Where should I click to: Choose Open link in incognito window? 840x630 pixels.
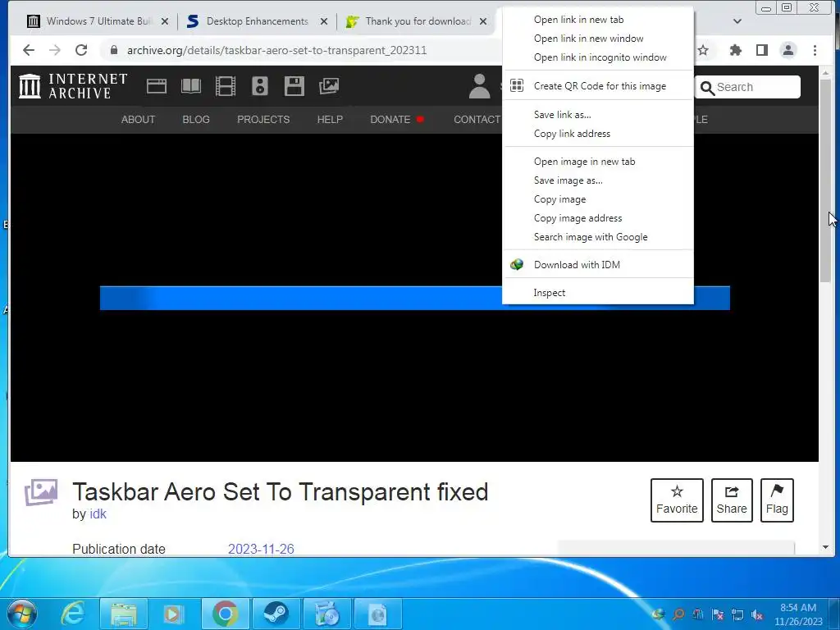pos(597,57)
